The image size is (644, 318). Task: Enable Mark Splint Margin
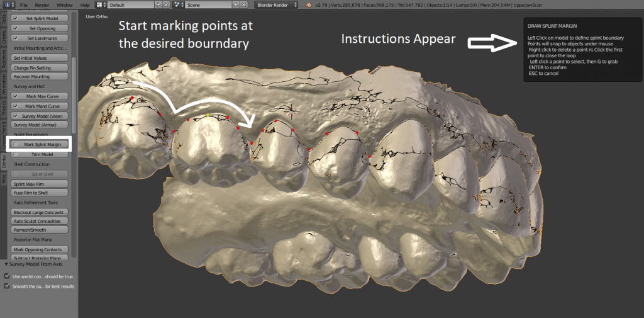click(x=40, y=144)
